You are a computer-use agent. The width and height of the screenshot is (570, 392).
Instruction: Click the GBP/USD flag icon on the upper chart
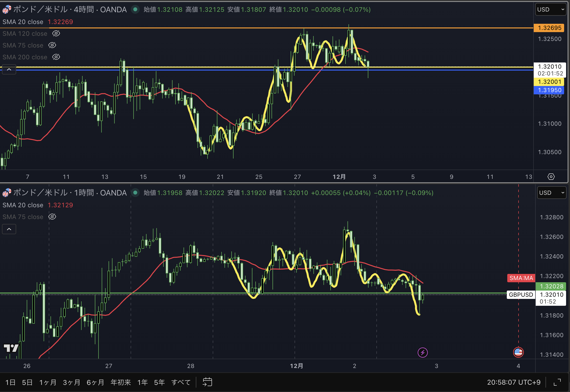pyautogui.click(x=6, y=10)
